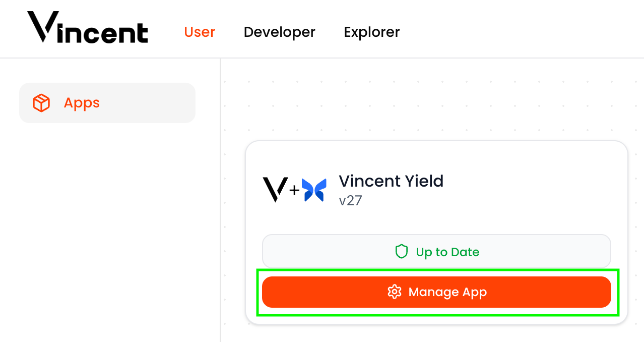Screen dimensions: 644x342
Task: Click the blue butterfly logo icon
Action: pos(314,190)
